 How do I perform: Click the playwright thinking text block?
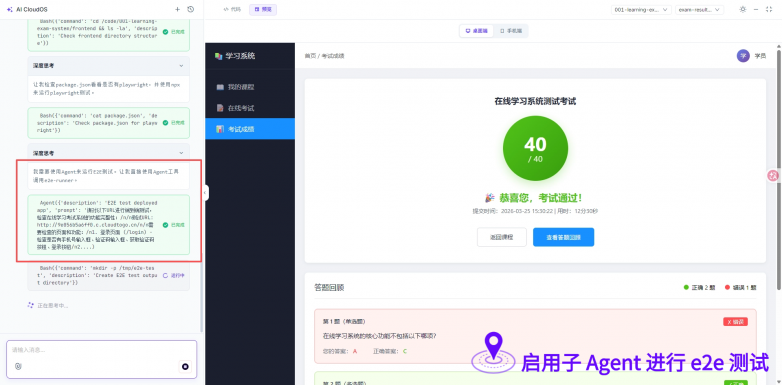pyautogui.click(x=109, y=89)
